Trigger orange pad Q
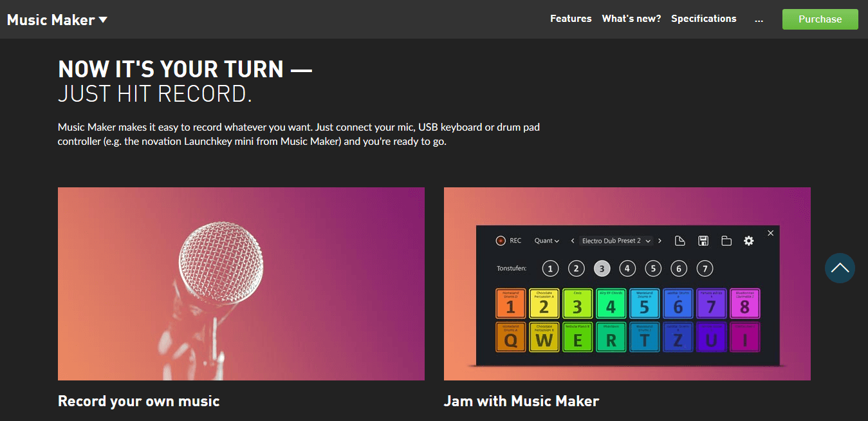 [511, 337]
